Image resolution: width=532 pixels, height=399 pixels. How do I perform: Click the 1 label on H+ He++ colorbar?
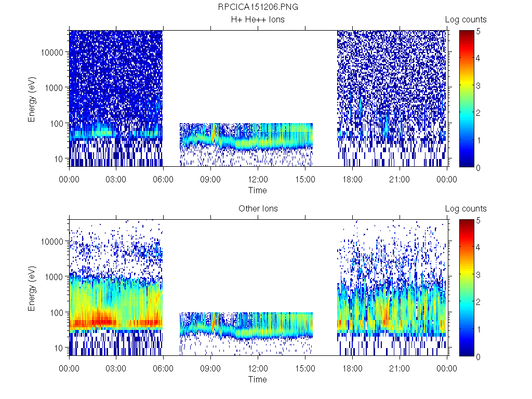[478, 140]
